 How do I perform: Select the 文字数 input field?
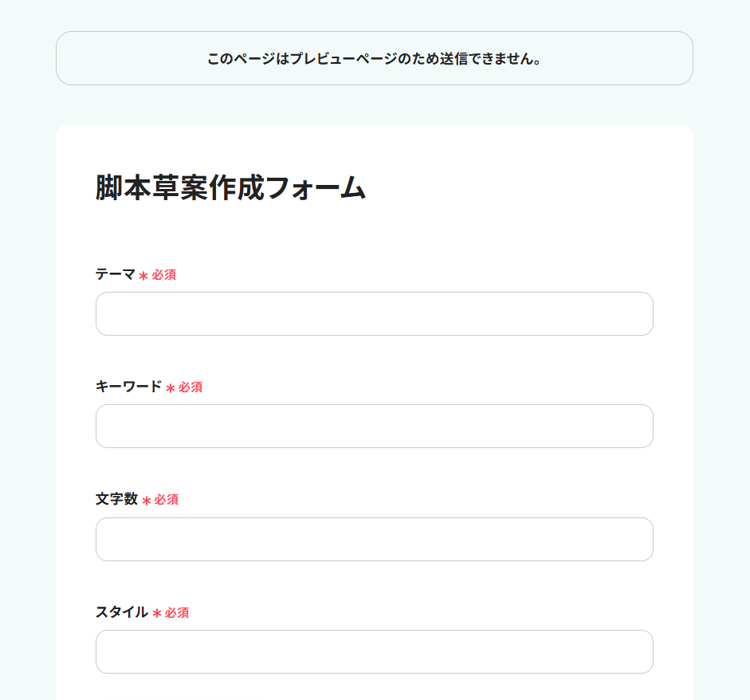374,539
